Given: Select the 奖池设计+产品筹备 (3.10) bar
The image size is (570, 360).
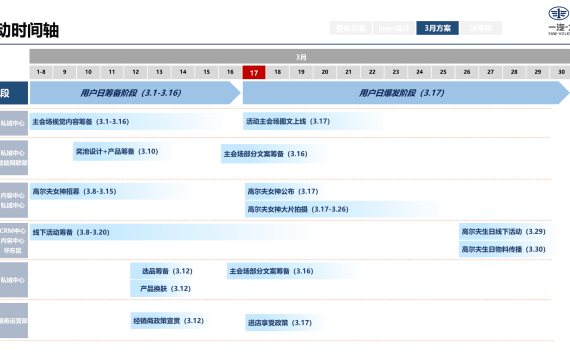Looking at the screenshot, I should pos(123,151).
